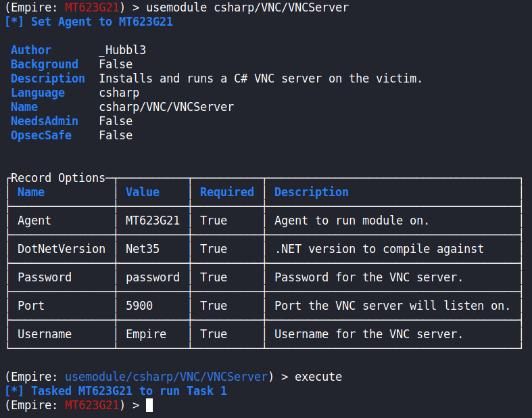
Task: Click the Background label
Action: pos(45,64)
